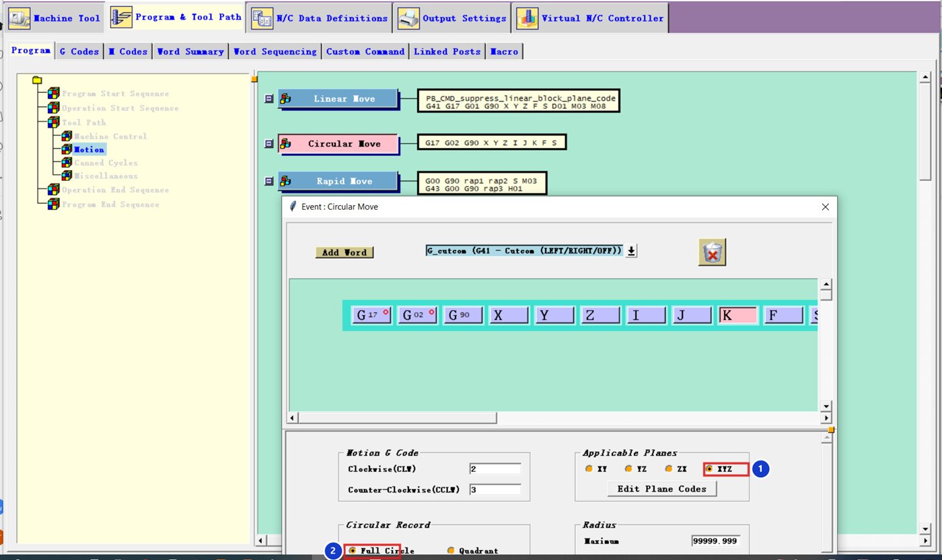Select the G17 word block
Image resolution: width=942 pixels, height=560 pixels.
tap(372, 315)
